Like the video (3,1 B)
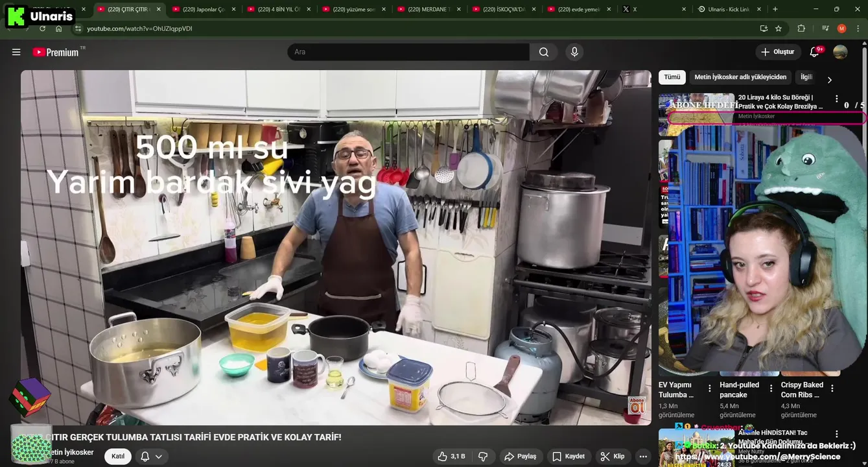 pos(451,457)
